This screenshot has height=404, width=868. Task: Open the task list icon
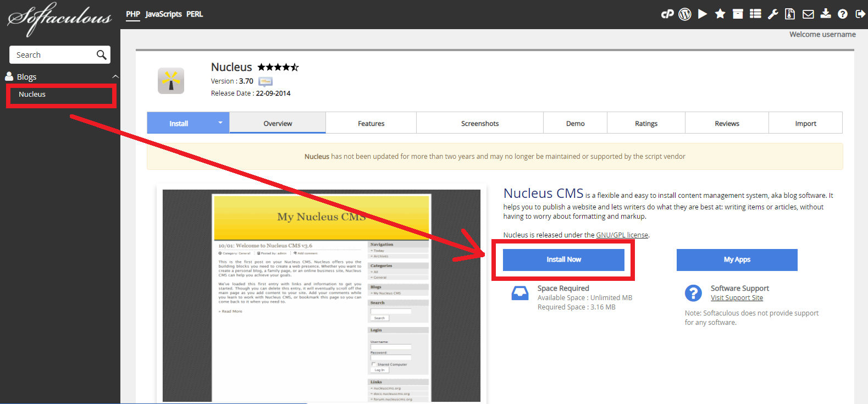(x=755, y=14)
